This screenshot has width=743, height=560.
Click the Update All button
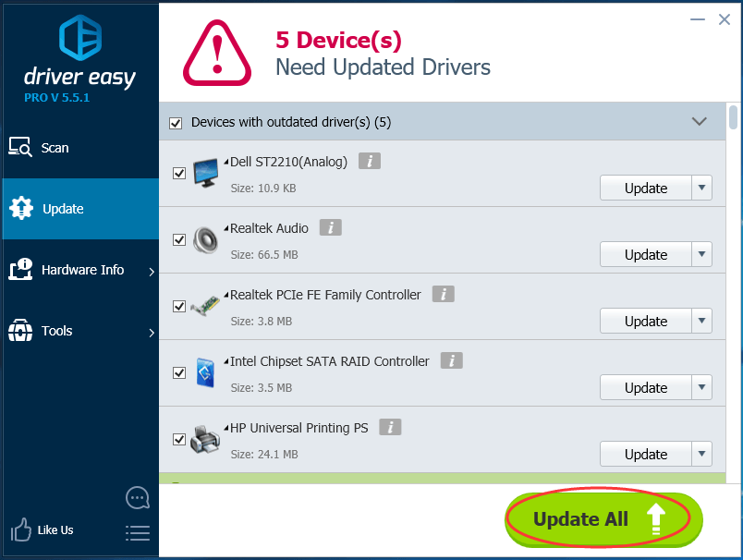click(603, 519)
